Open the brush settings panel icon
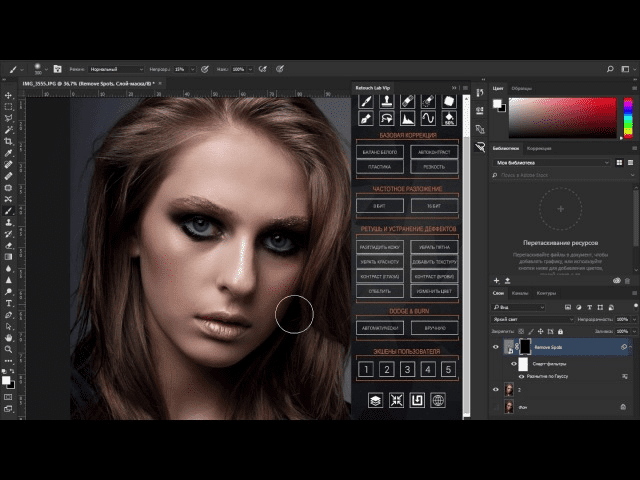Screen dimensions: 640x480 tap(57, 69)
